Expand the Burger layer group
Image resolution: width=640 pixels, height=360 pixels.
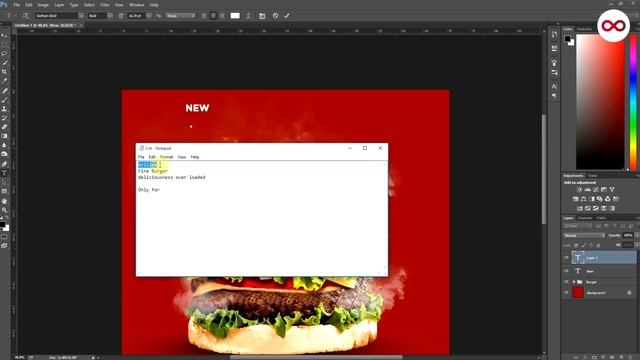coord(573,282)
